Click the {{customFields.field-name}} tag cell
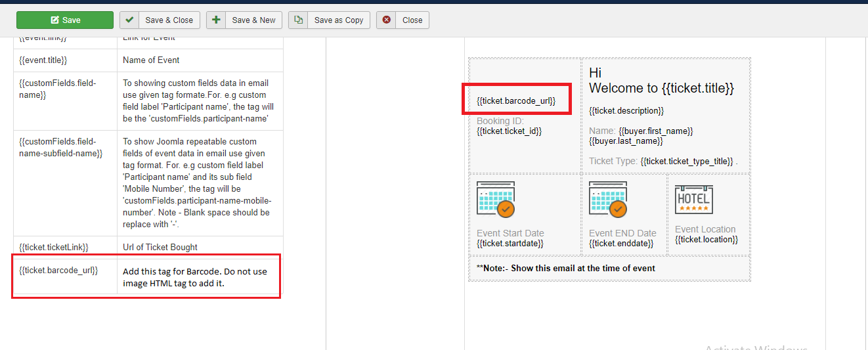The image size is (868, 350). coord(58,89)
